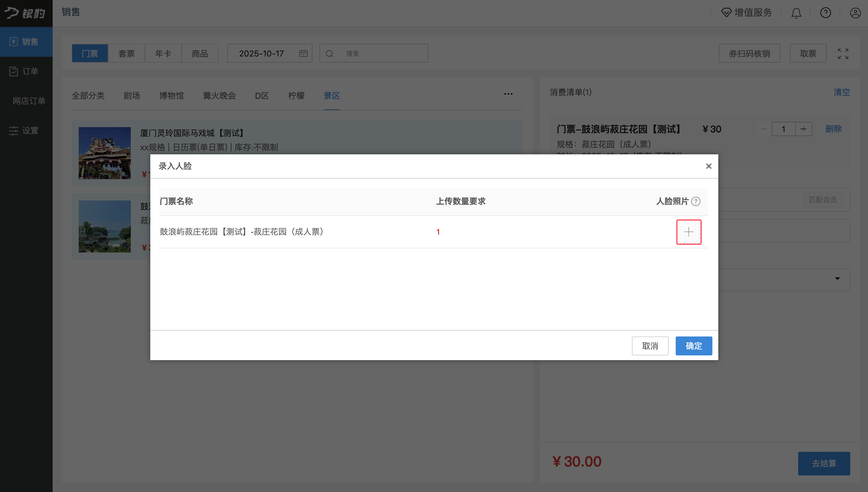868x492 pixels.
Task: Confirm with the 确定 button
Action: coord(693,346)
